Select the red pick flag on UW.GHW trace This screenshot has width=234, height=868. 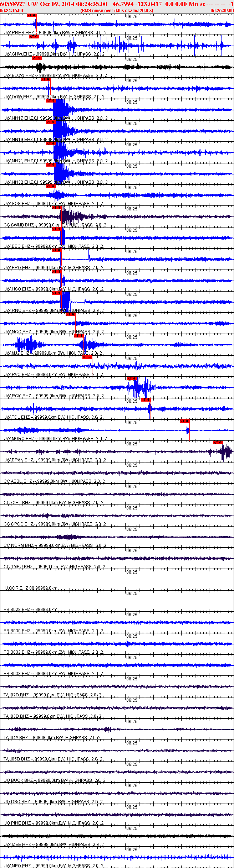(x=34, y=37)
